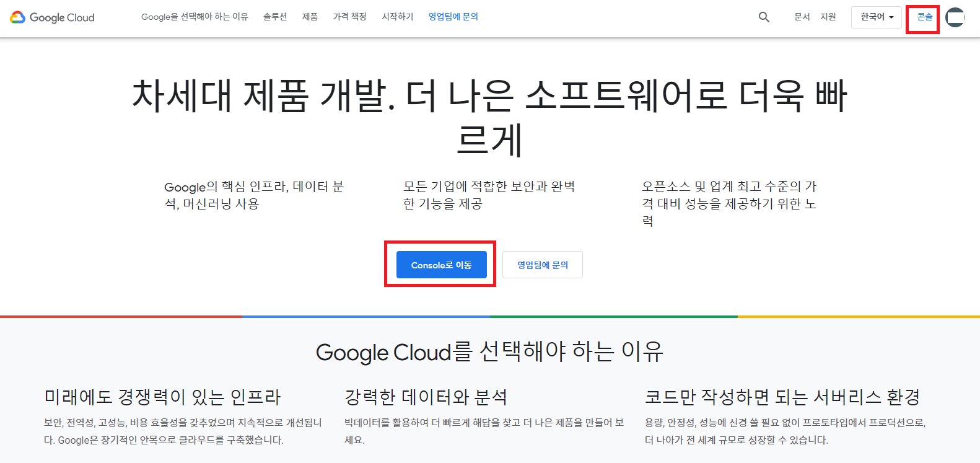Screen dimensions: 980x463
Task: Click heading '강력한 데이터와 분석'
Action: [426, 397]
